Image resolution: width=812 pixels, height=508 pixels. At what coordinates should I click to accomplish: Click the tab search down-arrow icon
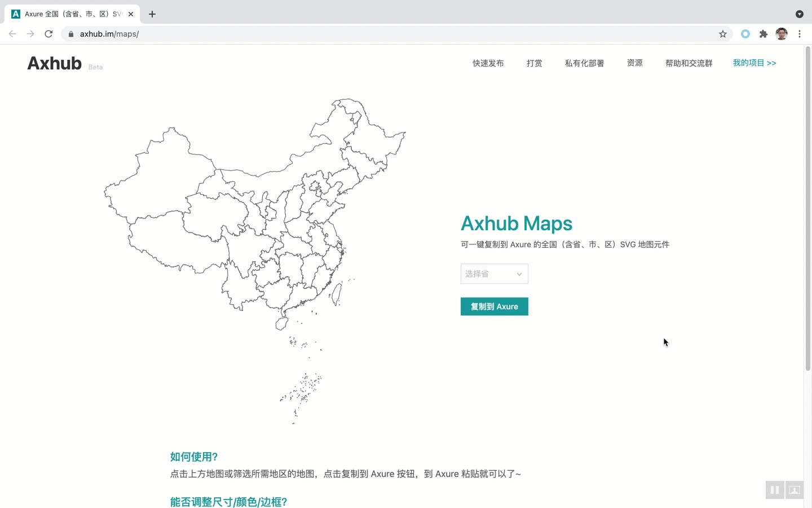click(x=800, y=14)
